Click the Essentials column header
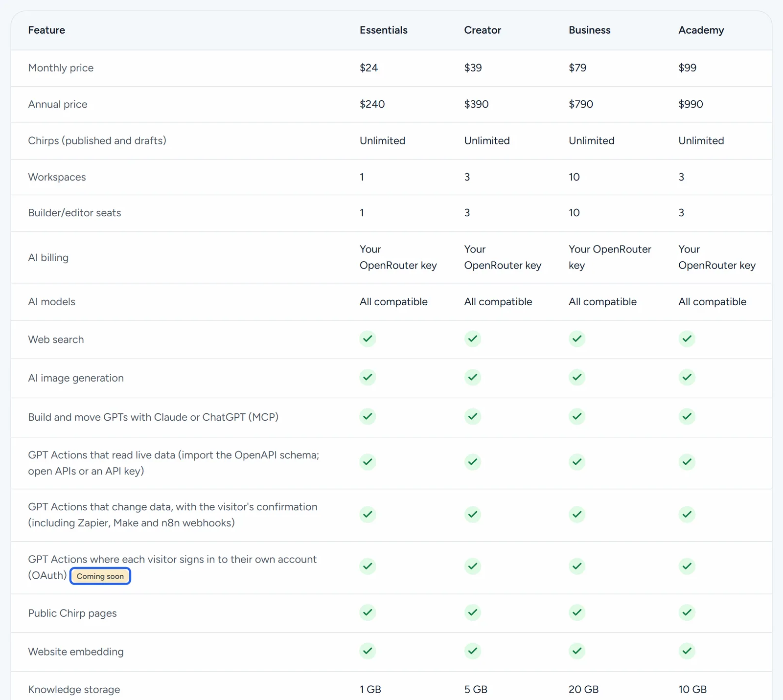Image resolution: width=783 pixels, height=700 pixels. [384, 30]
